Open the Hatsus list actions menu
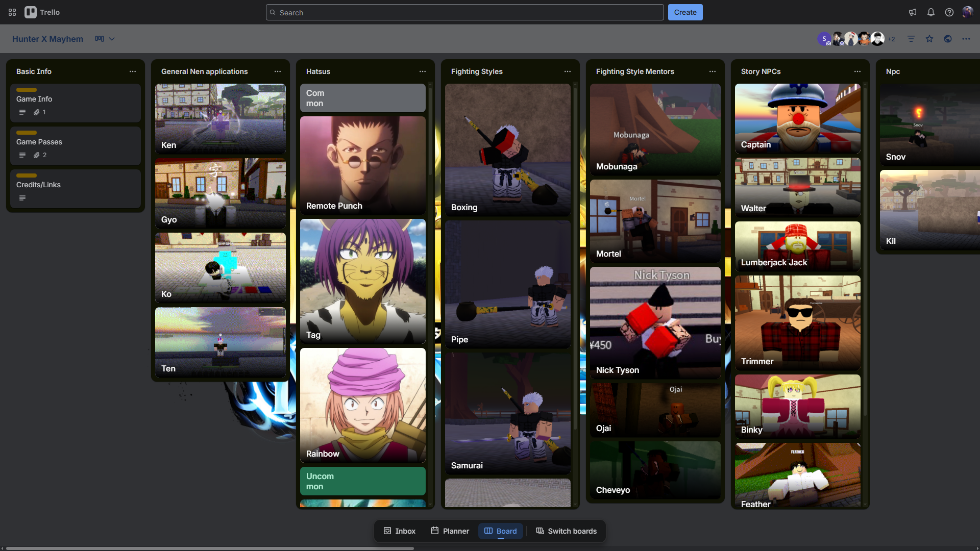This screenshot has width=980, height=551. (423, 71)
